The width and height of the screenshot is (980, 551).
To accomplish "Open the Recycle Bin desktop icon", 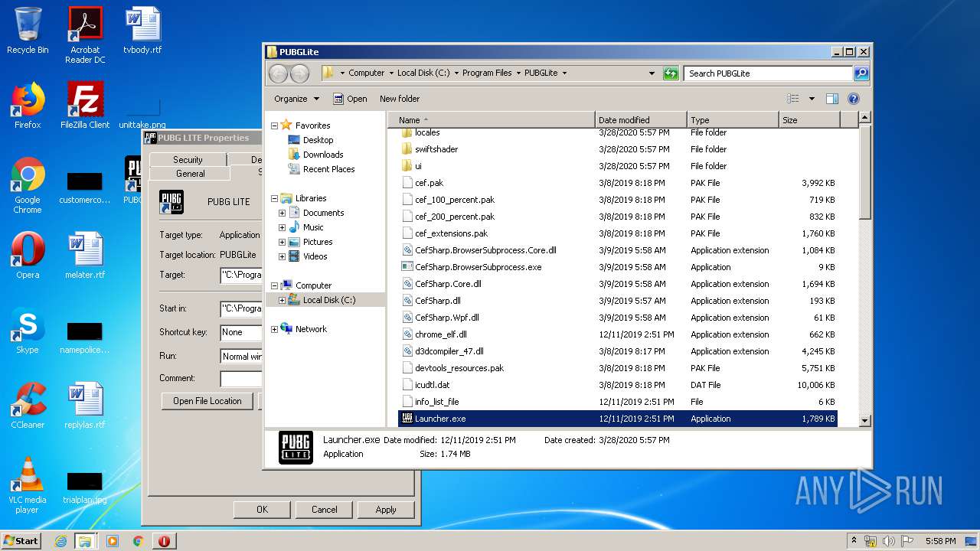I will 28,31.
